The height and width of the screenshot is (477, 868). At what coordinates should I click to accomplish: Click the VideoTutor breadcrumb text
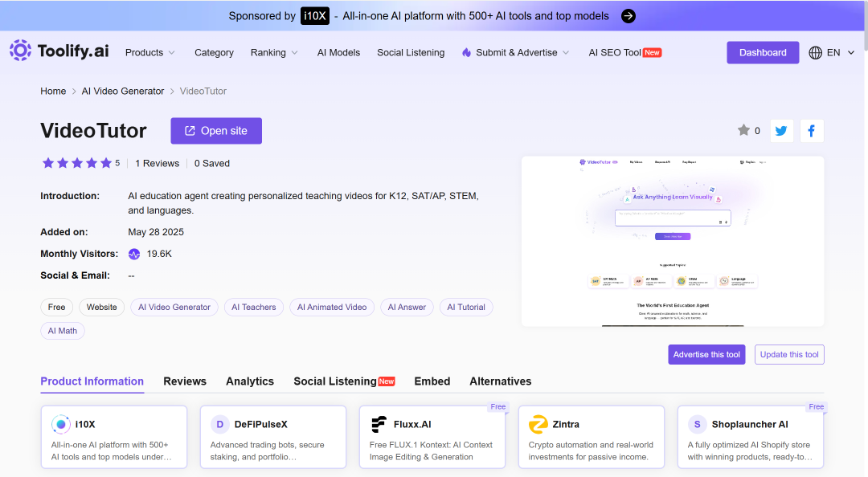point(203,92)
